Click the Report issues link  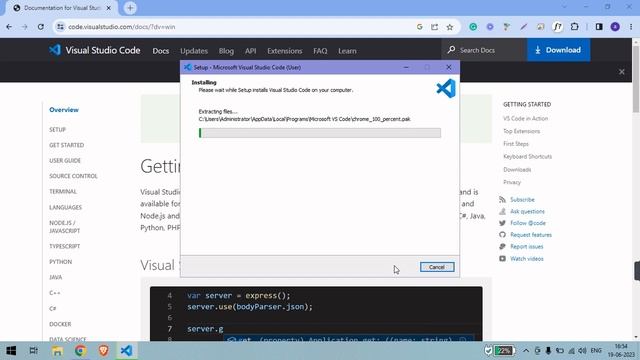[x=527, y=247]
